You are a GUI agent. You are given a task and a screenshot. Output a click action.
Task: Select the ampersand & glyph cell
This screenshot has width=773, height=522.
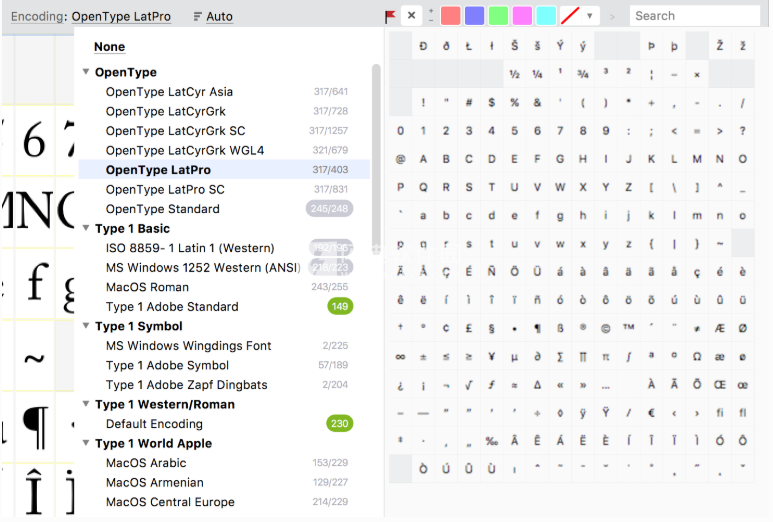(537, 103)
